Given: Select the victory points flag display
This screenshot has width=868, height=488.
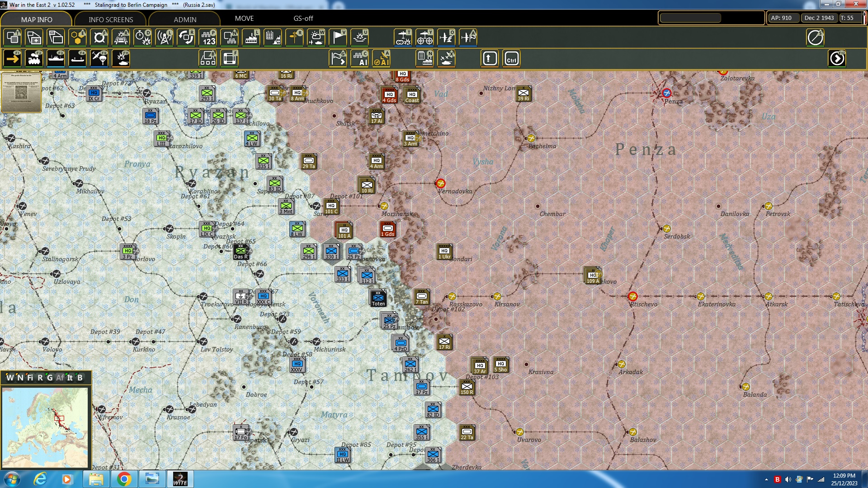Looking at the screenshot, I should coord(338,38).
